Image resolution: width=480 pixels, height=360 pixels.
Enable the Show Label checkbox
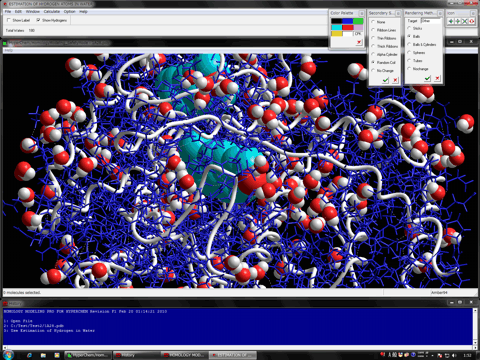click(9, 20)
